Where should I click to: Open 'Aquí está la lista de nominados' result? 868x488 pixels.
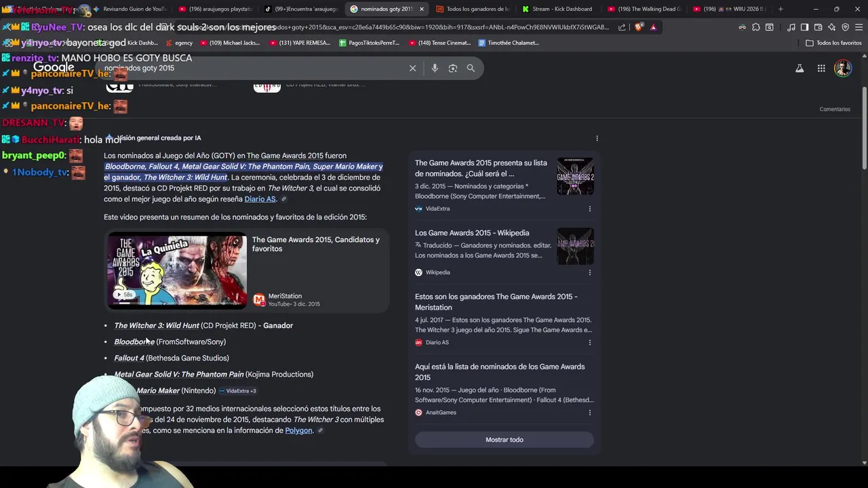(500, 372)
